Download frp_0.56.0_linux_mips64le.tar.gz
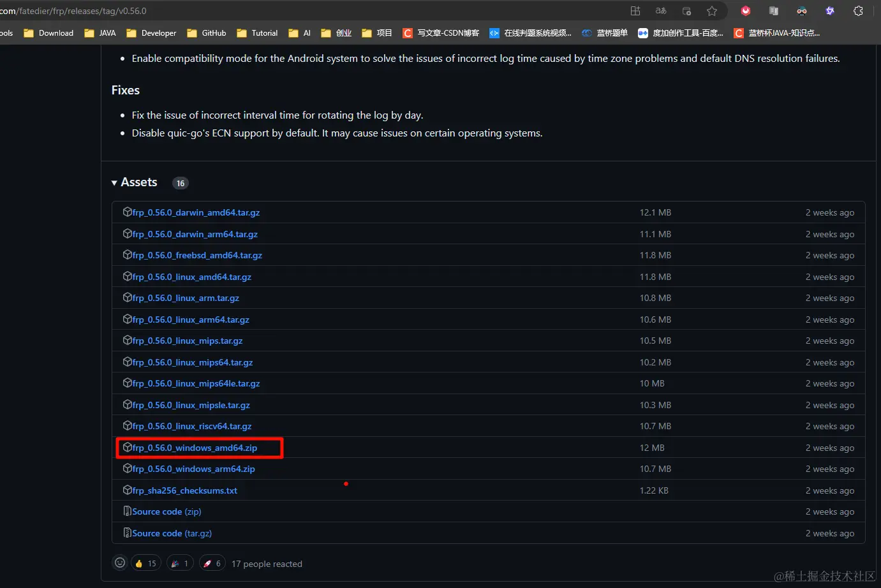 [x=196, y=383]
